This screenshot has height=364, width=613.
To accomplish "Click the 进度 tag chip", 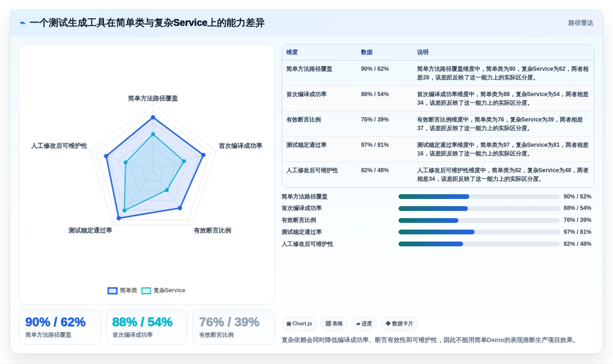I will coord(364,324).
